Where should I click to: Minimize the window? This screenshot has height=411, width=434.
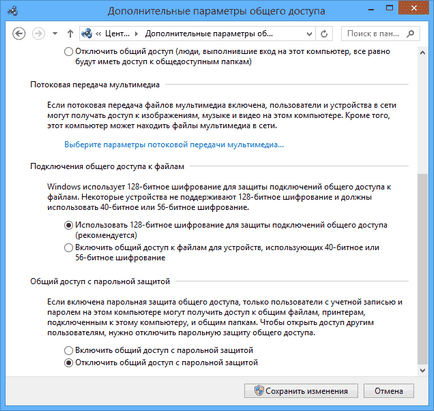coord(371,9)
